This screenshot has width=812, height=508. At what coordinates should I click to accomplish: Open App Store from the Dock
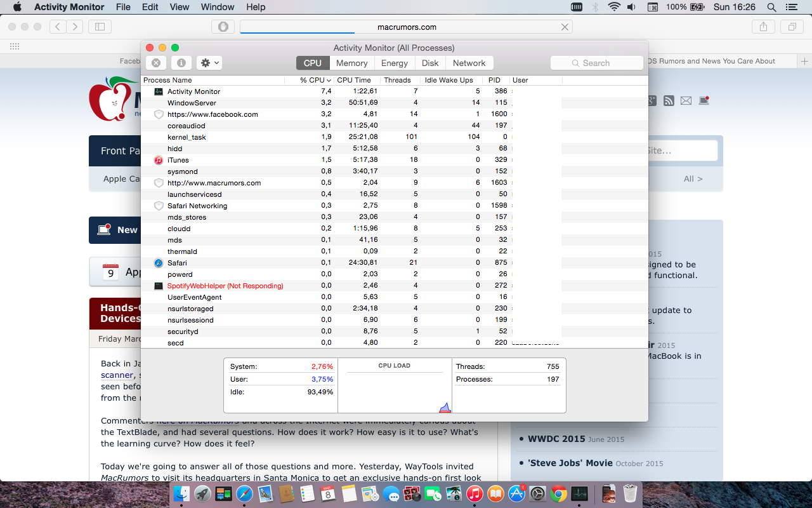pos(517,493)
